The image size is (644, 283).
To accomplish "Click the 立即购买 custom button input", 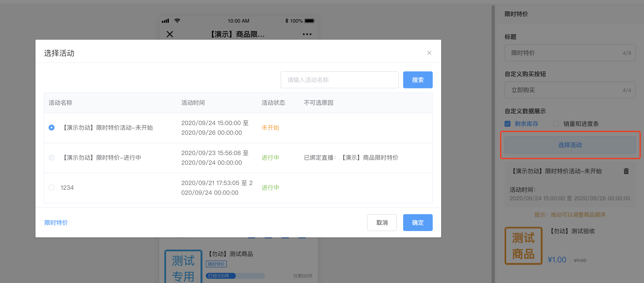I will 570,90.
